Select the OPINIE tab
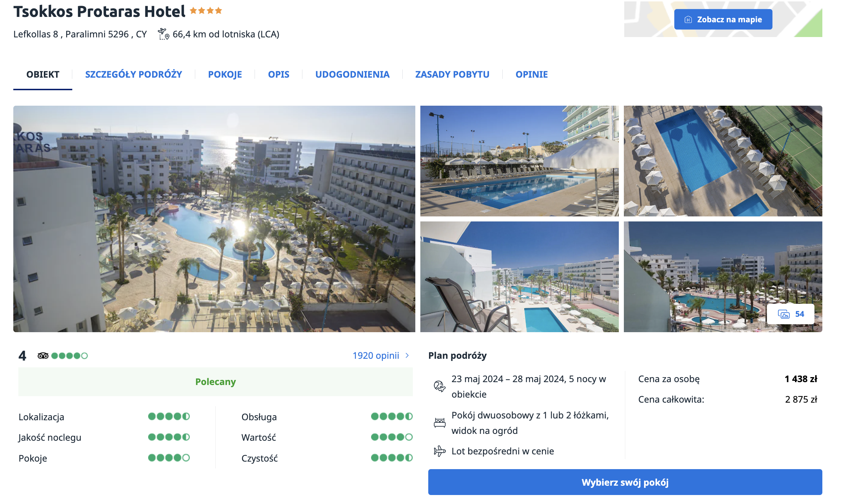Image resolution: width=845 pixels, height=504 pixels. (x=531, y=74)
